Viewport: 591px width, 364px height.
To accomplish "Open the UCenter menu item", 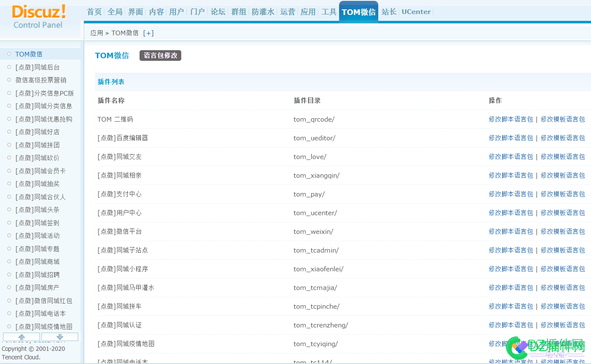I will 416,12.
